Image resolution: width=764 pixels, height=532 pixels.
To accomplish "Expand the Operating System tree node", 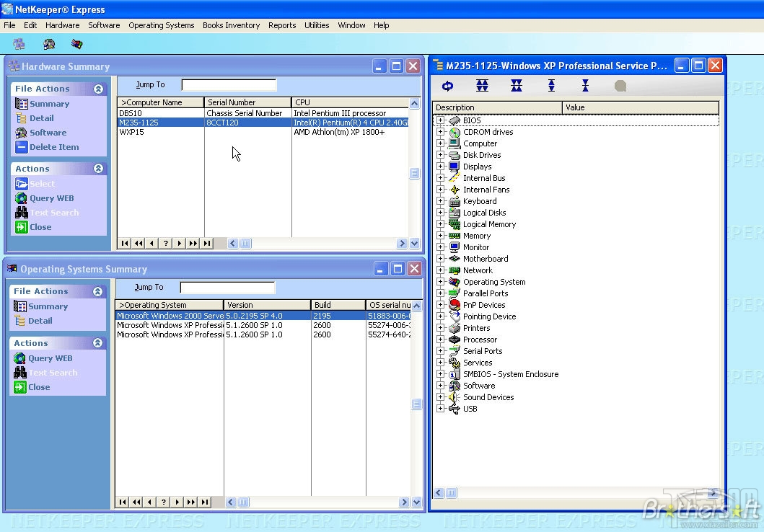I will tap(441, 281).
